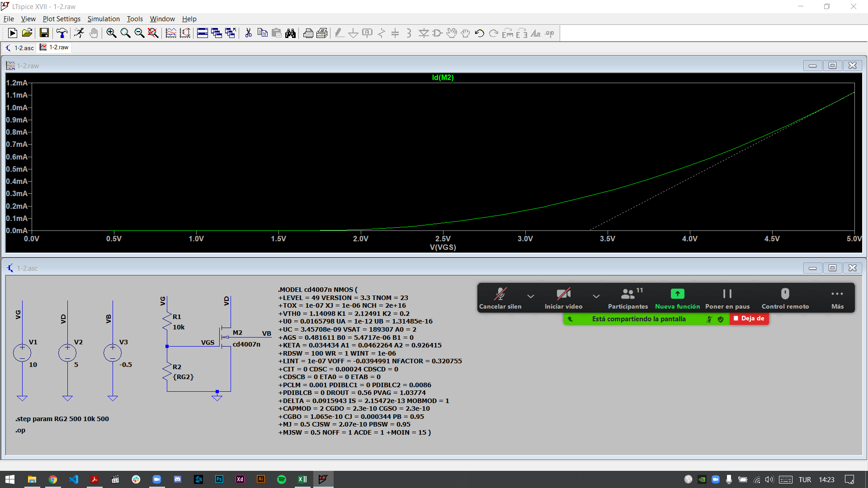Click the Autorange plot icon
Screen dimensions: 868x488
click(x=185, y=33)
